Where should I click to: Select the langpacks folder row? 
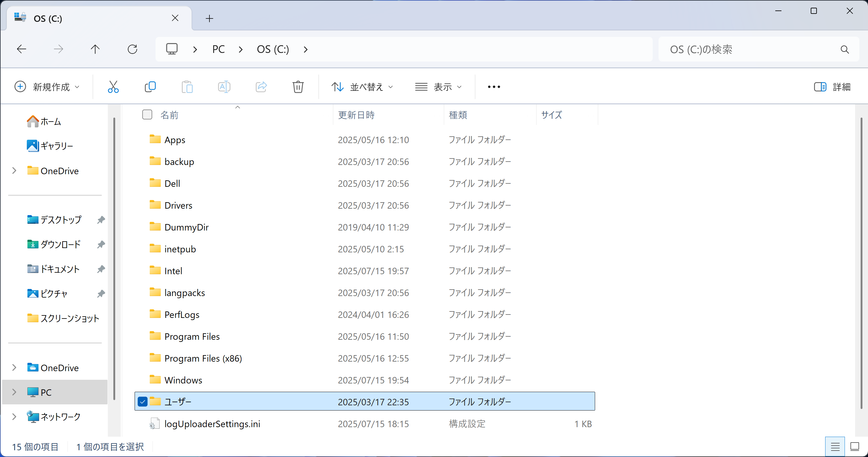tap(365, 292)
